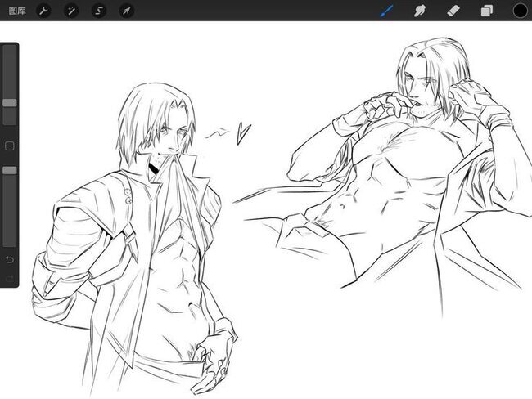Open the Adjustments magic wand menu
Viewport: 532px width, 399px height.
coord(72,11)
